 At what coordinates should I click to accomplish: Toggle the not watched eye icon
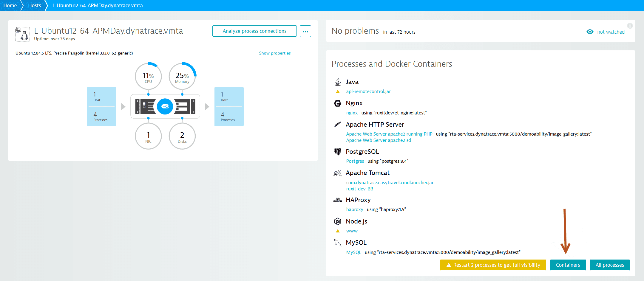[x=590, y=32]
